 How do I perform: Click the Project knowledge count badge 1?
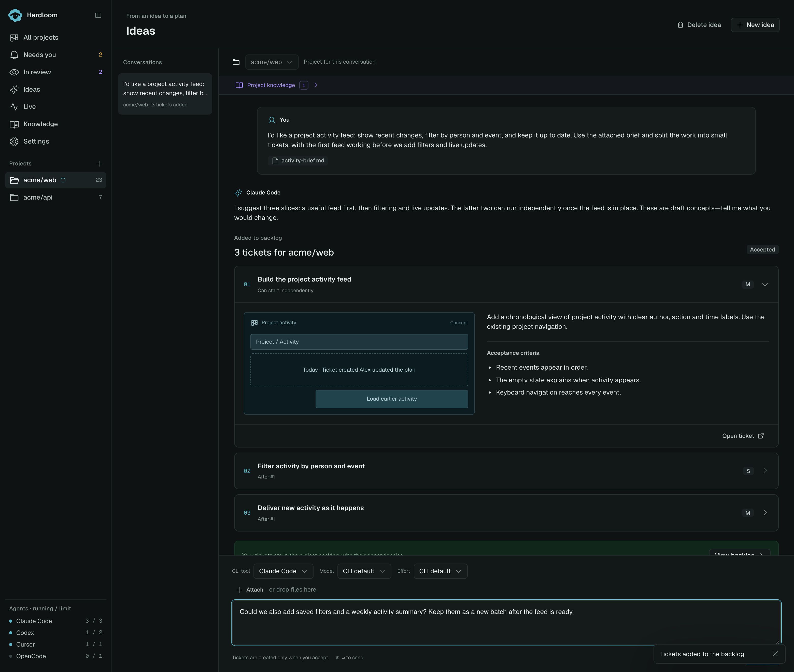[x=304, y=85]
